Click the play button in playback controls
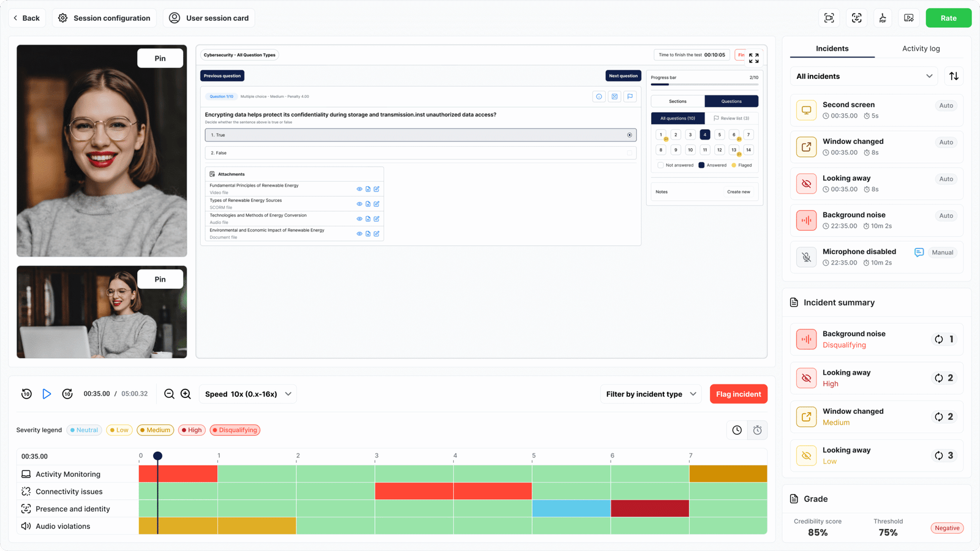This screenshot has height=551, width=980. pyautogui.click(x=47, y=394)
